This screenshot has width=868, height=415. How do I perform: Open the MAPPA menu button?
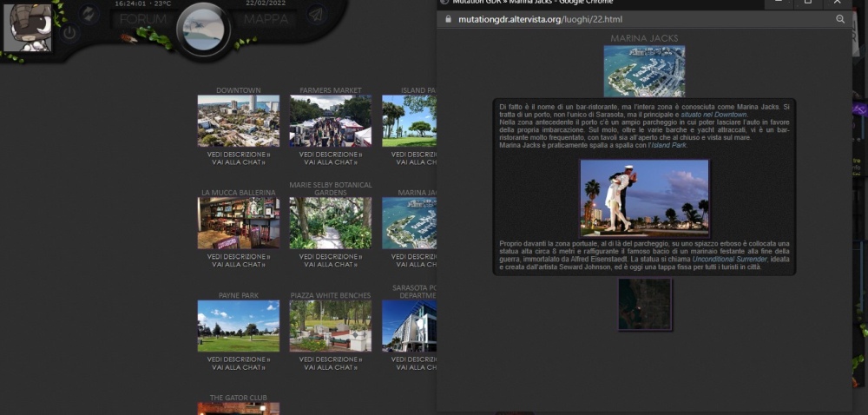266,19
